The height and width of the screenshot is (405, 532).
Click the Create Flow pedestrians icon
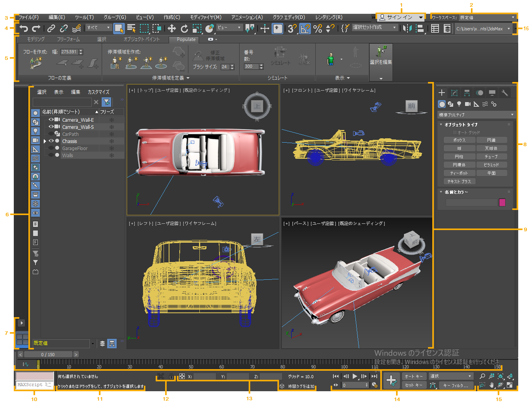coord(35,63)
